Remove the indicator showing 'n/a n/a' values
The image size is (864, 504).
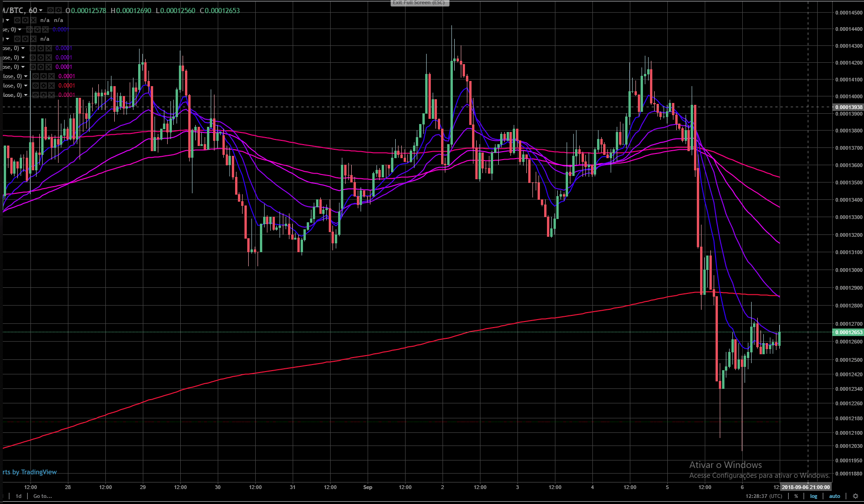click(x=33, y=20)
